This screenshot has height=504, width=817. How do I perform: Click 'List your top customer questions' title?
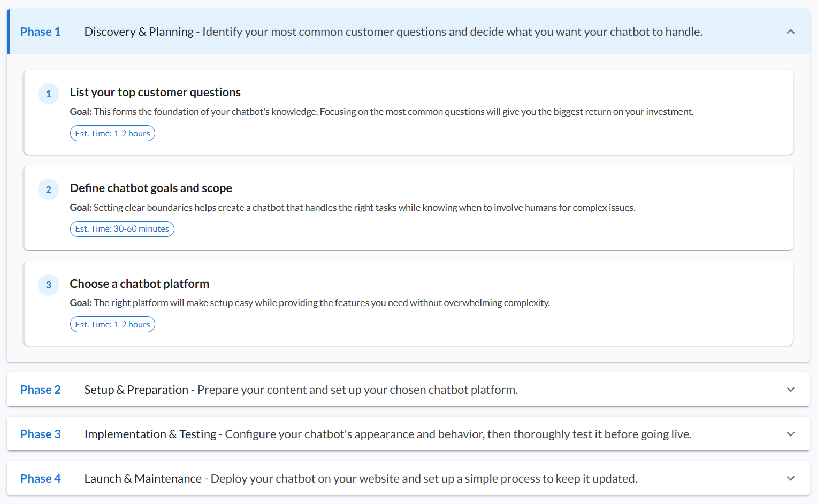click(x=155, y=92)
